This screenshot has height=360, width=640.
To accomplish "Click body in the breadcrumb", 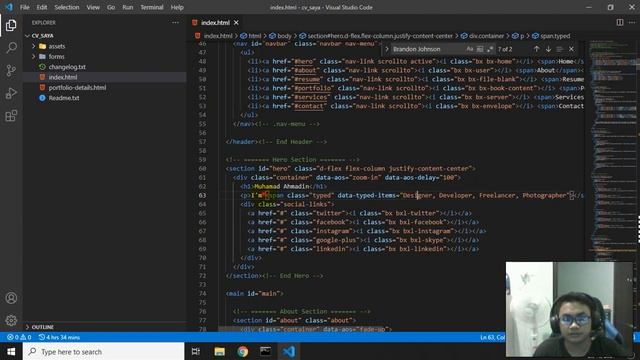I will [284, 36].
